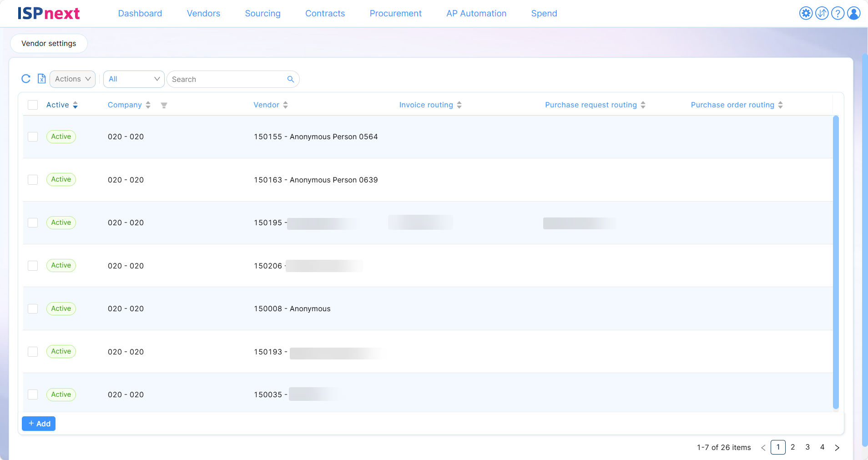The image size is (868, 460).
Task: Go to the next page arrow
Action: (837, 447)
